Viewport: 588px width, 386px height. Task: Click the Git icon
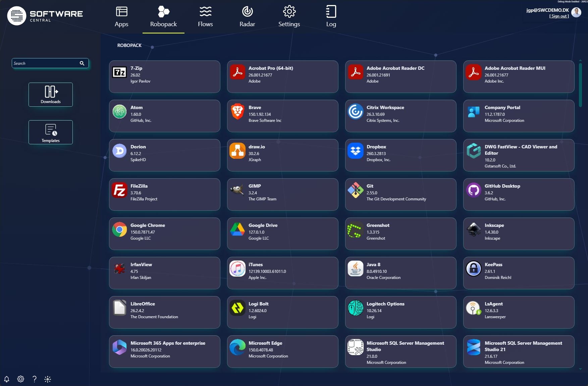[x=356, y=190]
